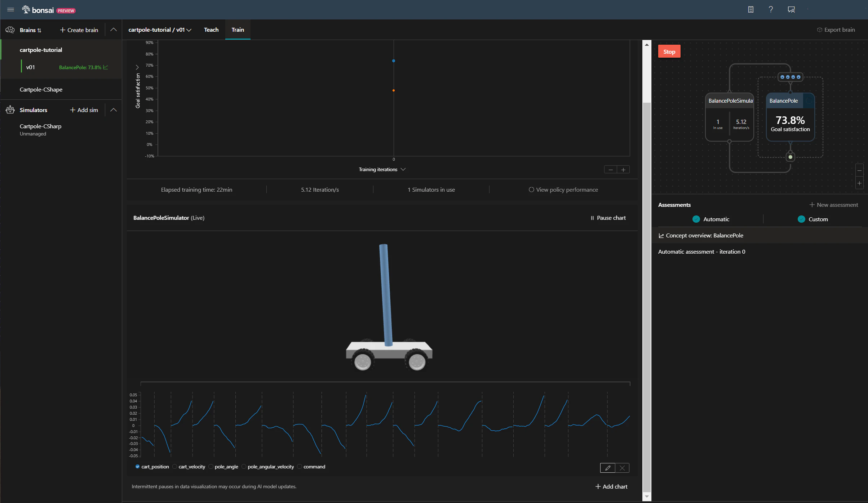Open the cartpole-tutorial / v01 version dropdown
This screenshot has height=503, width=868.
click(160, 30)
